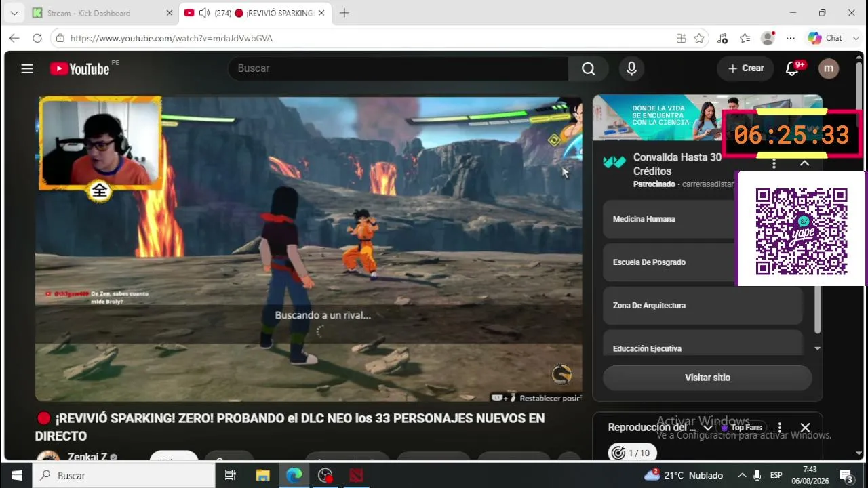The height and width of the screenshot is (488, 868).
Task: Click the ad list scrollbar down arrow
Action: [817, 348]
